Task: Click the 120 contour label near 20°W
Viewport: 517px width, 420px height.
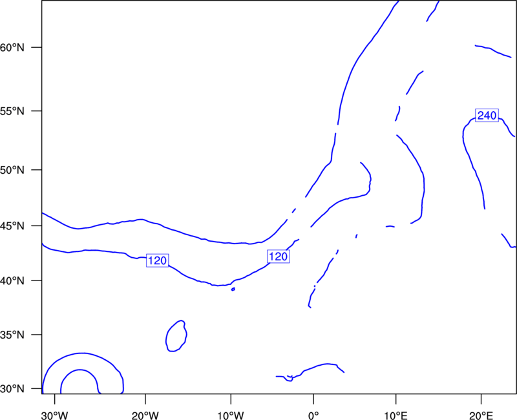Action: coord(157,260)
